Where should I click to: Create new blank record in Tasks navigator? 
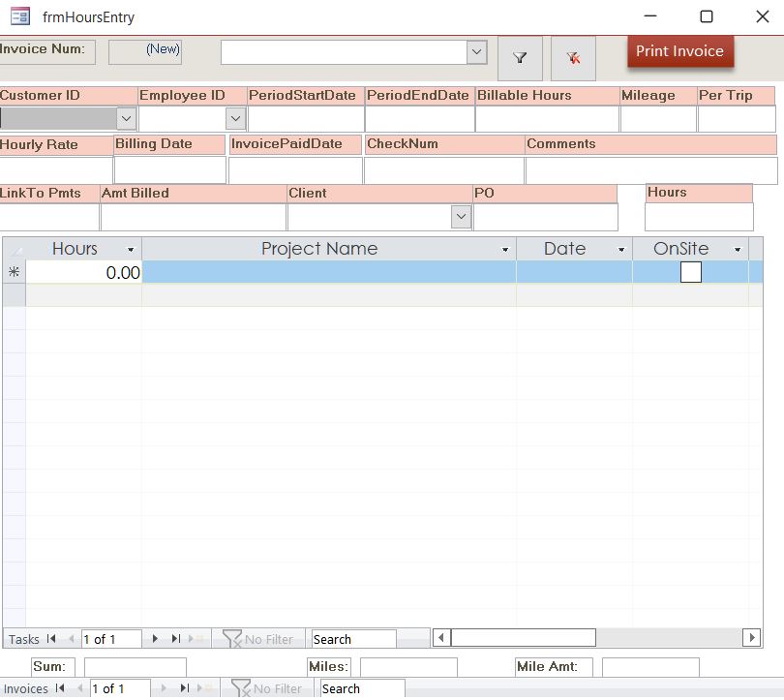[196, 638]
